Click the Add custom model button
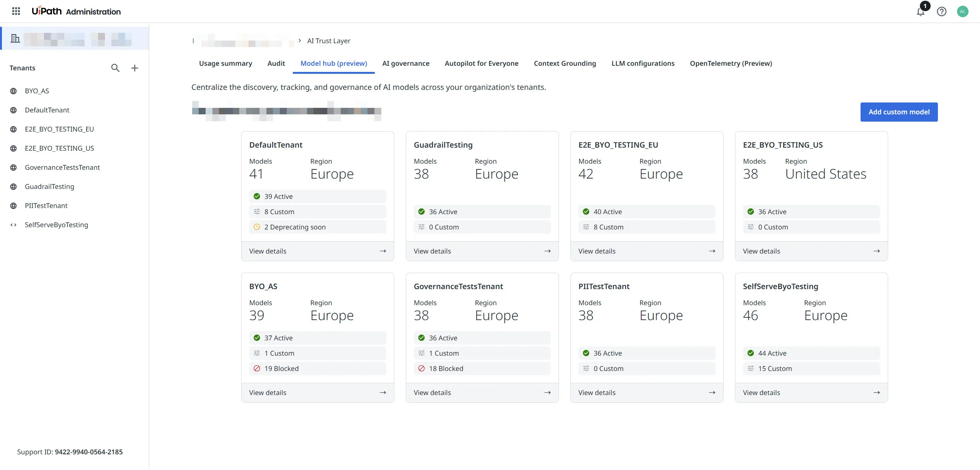980x470 pixels. (x=899, y=112)
